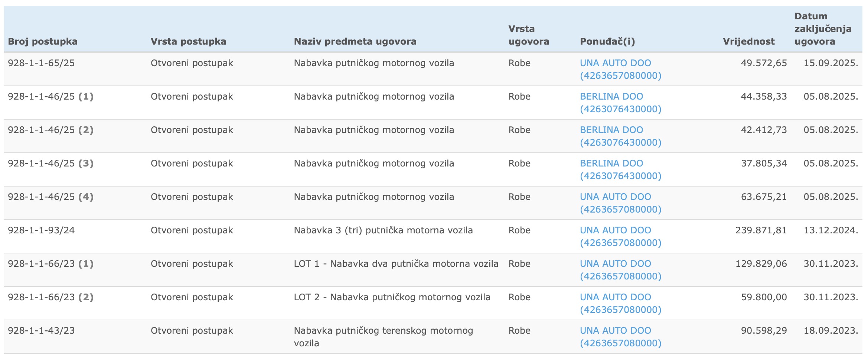
Task: Open UNA AUTO DOO link for 928-1-1-93/24
Action: pyautogui.click(x=620, y=236)
